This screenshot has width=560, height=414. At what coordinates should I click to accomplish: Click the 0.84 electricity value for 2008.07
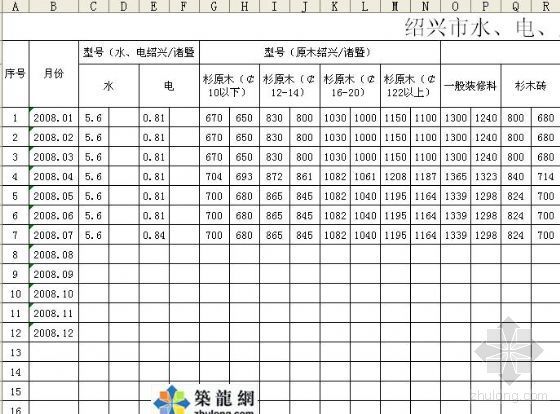(x=154, y=235)
